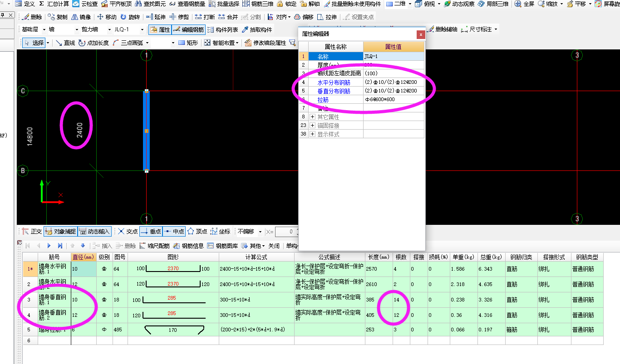Viewport: 620px width, 364px height.
Task: Toggle 垂点 perpendicular snap
Action: [x=151, y=232]
